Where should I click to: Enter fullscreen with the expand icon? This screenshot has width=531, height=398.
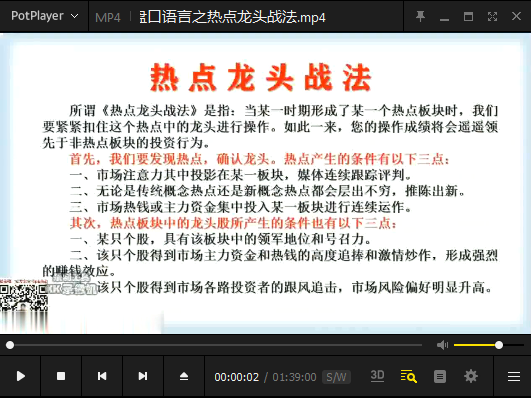tap(492, 16)
